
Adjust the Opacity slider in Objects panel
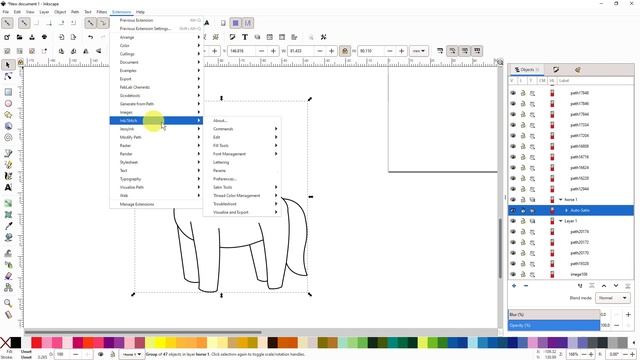tap(554, 325)
